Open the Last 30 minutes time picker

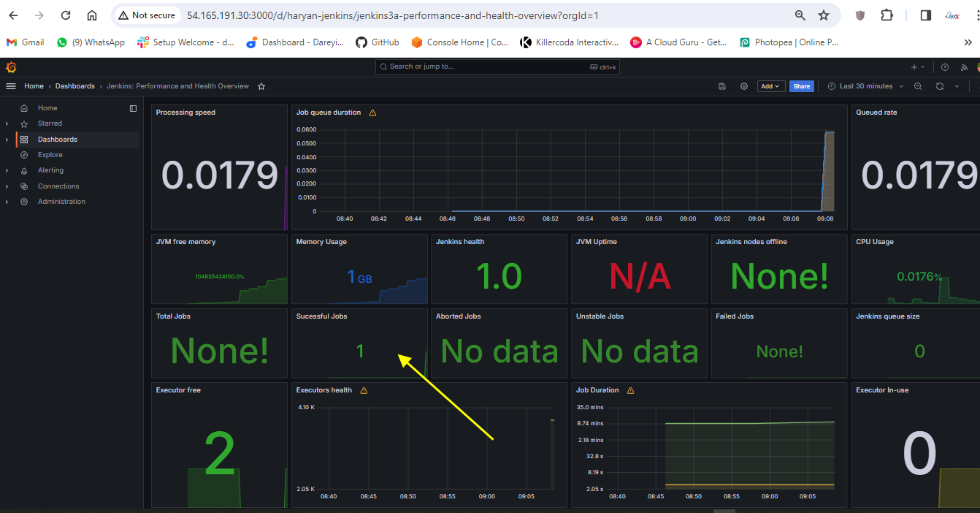(866, 86)
